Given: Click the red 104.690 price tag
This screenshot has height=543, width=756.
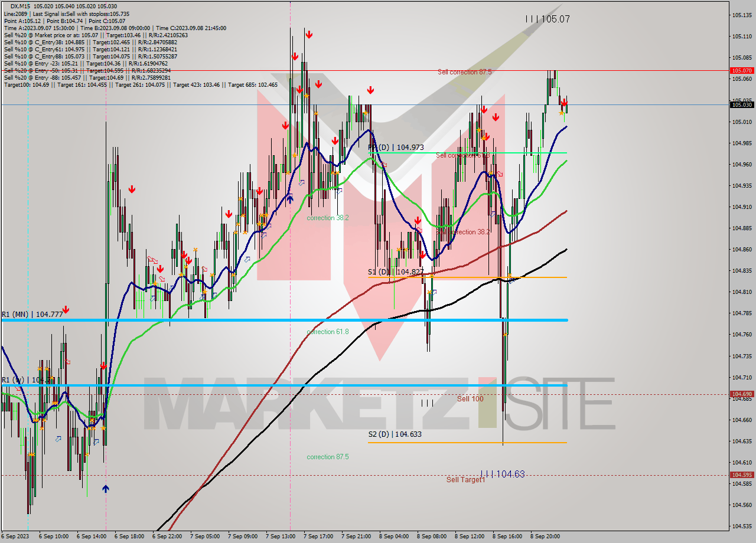Looking at the screenshot, I should click(742, 394).
